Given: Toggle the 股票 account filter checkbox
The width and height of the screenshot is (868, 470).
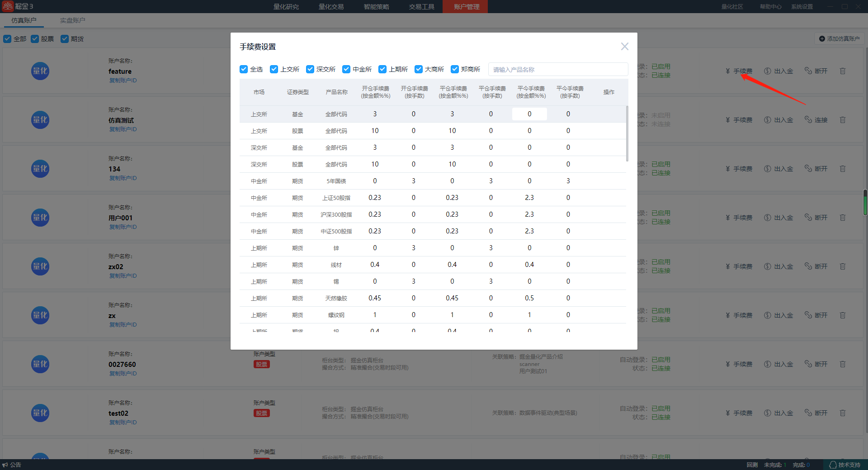Looking at the screenshot, I should click(35, 39).
